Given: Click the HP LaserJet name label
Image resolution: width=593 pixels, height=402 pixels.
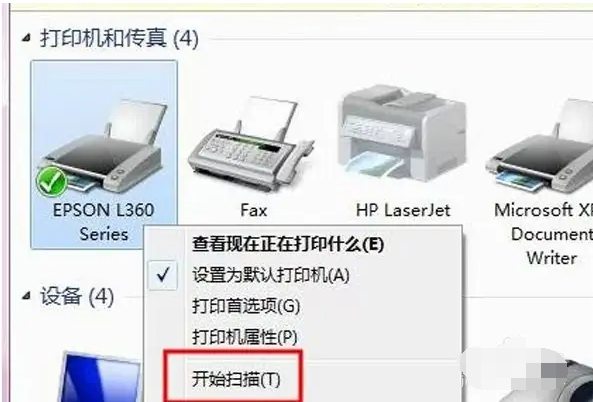Looking at the screenshot, I should pos(403,210).
